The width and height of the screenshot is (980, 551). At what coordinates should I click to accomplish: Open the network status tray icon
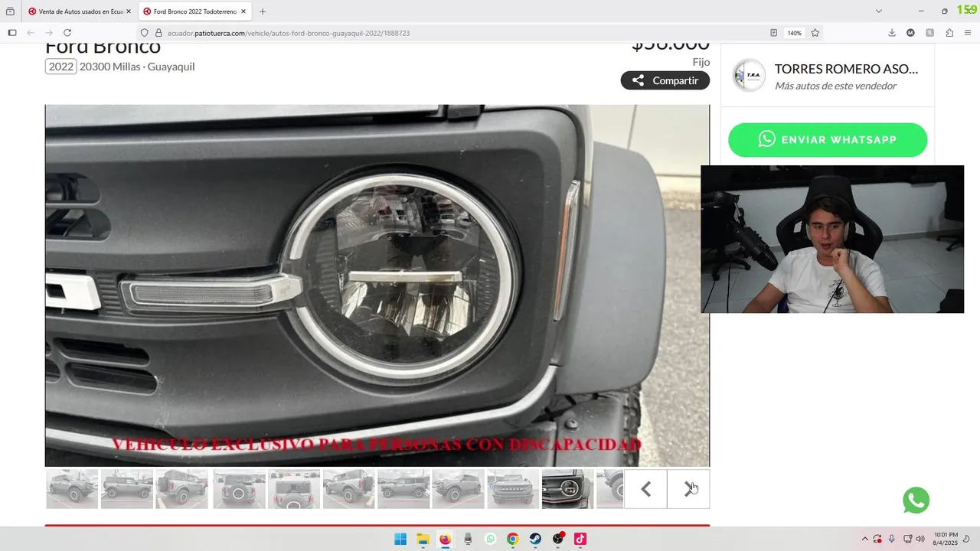907,539
